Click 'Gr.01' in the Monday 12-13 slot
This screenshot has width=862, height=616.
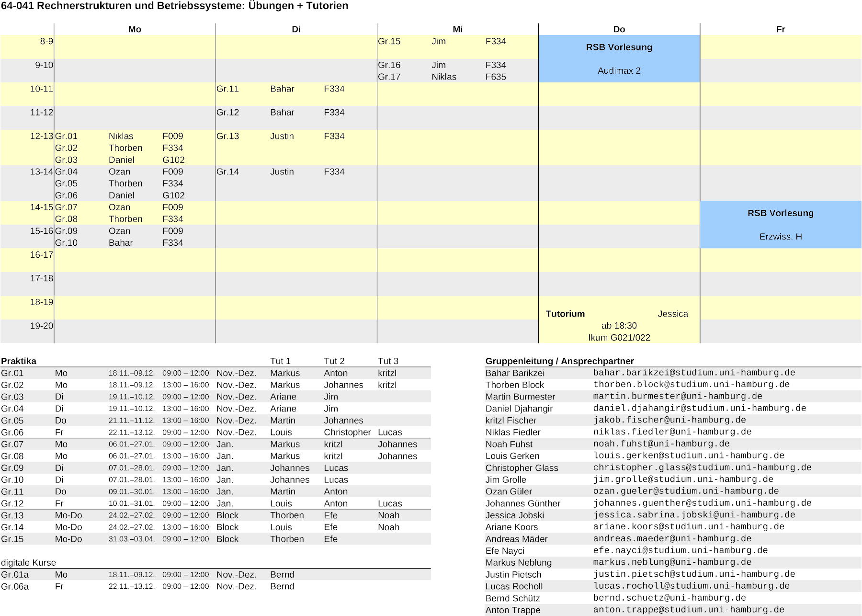click(x=66, y=136)
